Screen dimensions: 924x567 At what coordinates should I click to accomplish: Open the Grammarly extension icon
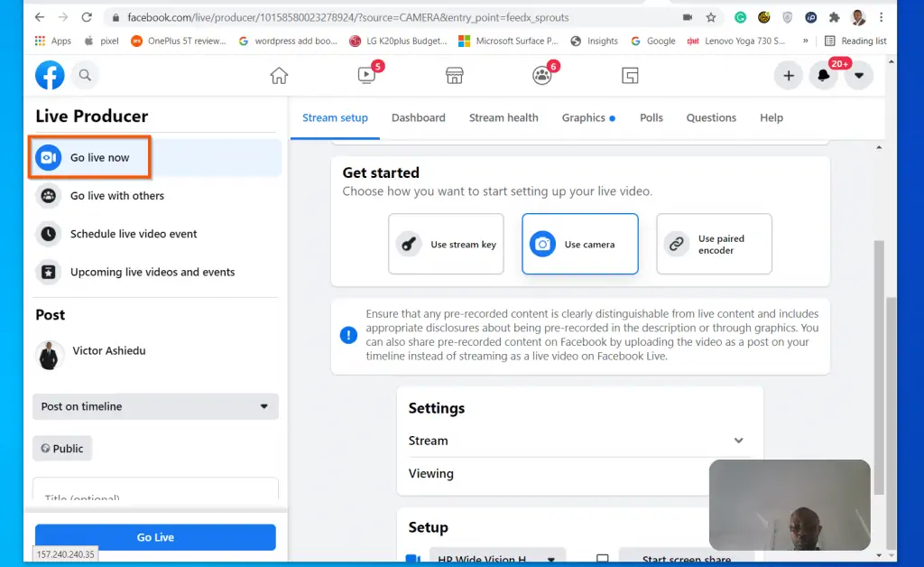(x=740, y=18)
